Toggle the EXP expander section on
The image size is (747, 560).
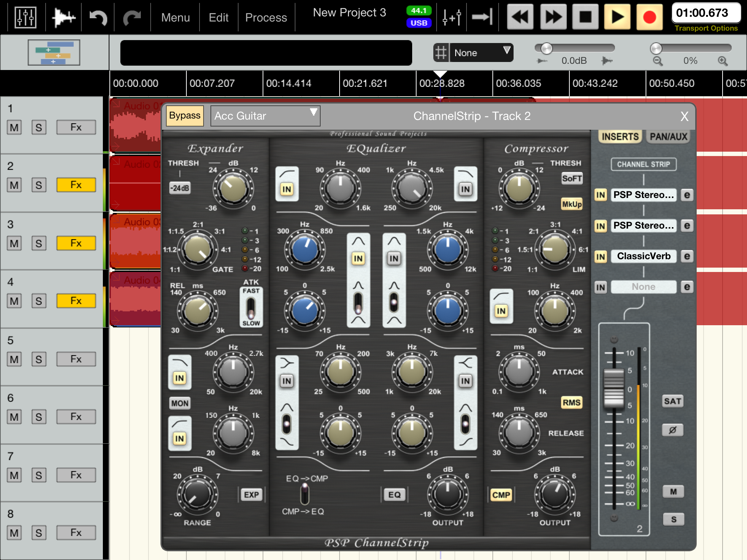pyautogui.click(x=251, y=495)
